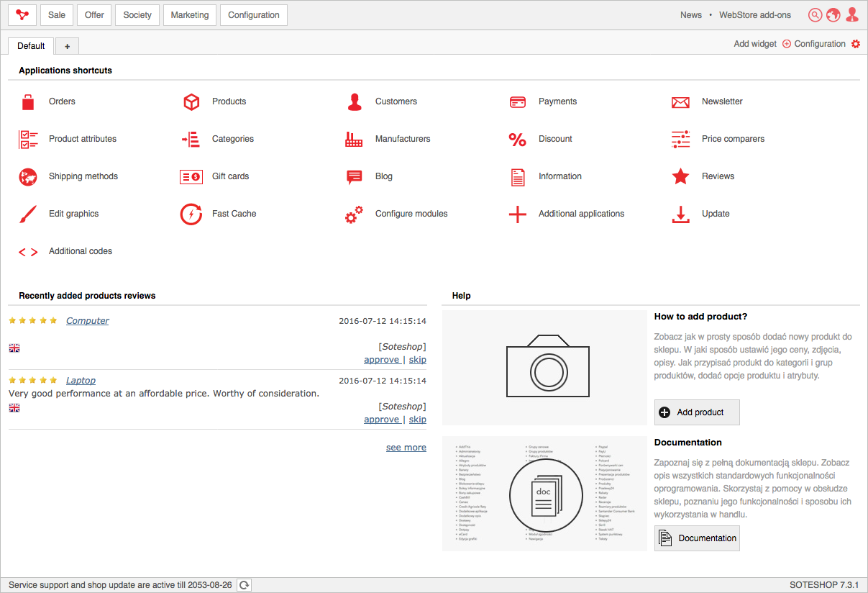Open the Edit graphics brush icon
Viewport: 868px width, 593px height.
pos(28,214)
